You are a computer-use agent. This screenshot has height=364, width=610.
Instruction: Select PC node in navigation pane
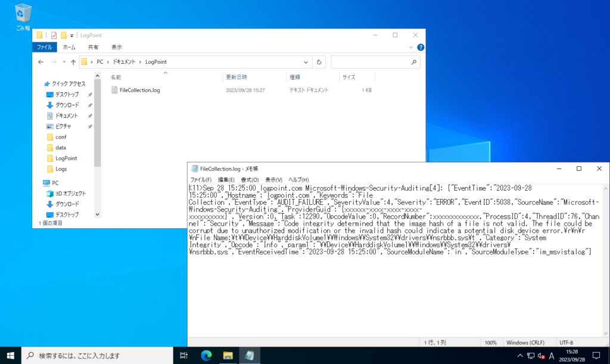[x=51, y=183]
